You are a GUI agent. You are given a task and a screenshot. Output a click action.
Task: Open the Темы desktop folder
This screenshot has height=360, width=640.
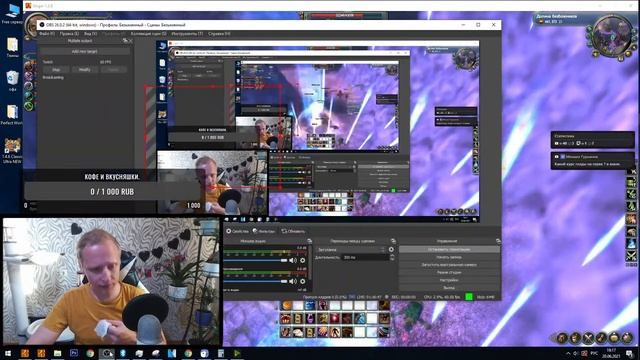(12, 47)
